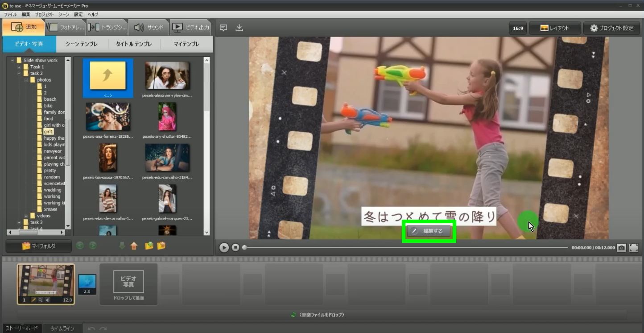Expand the videos folder in the tree
644x333 pixels.
[26, 216]
